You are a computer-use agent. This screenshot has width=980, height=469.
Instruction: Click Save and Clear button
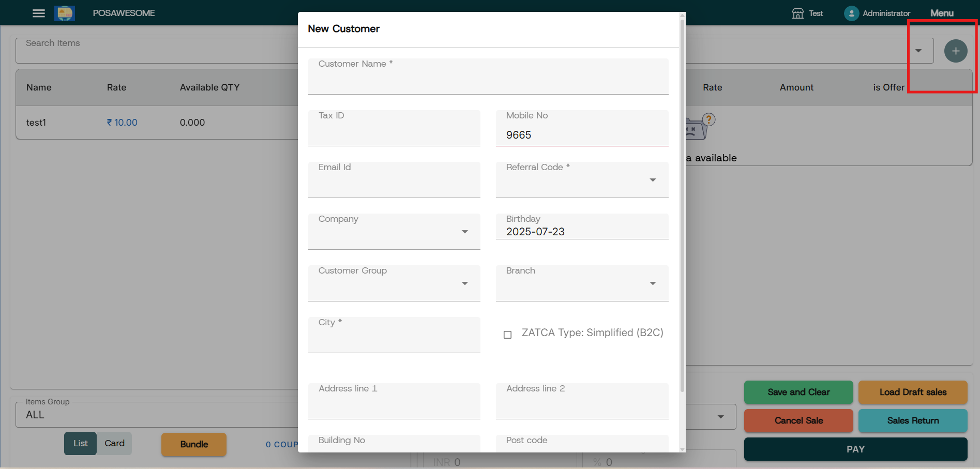click(x=798, y=392)
